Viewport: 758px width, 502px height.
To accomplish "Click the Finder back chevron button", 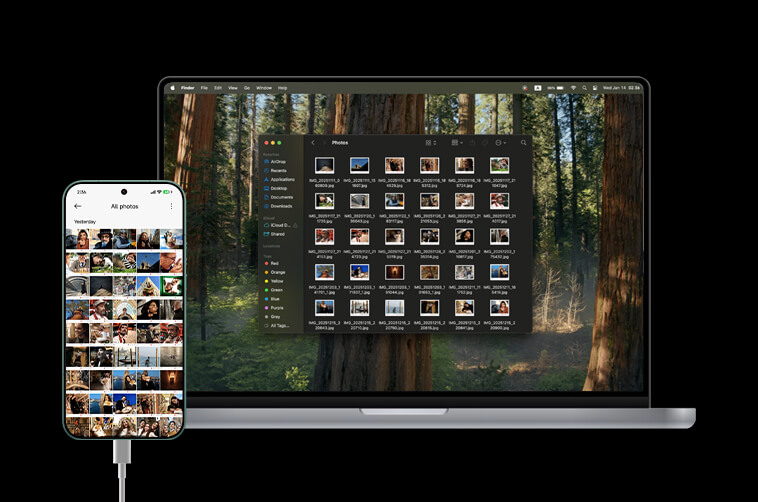I will [313, 143].
